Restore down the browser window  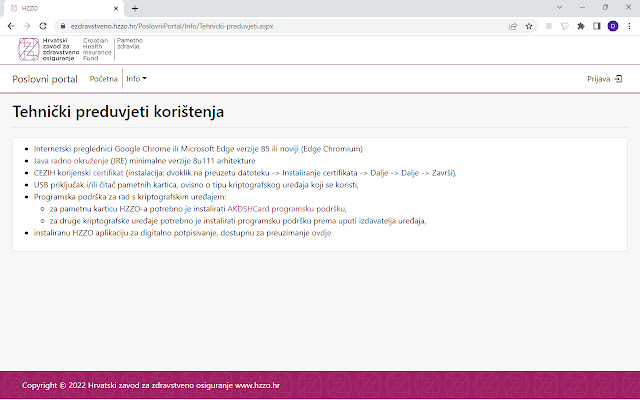click(x=605, y=7)
